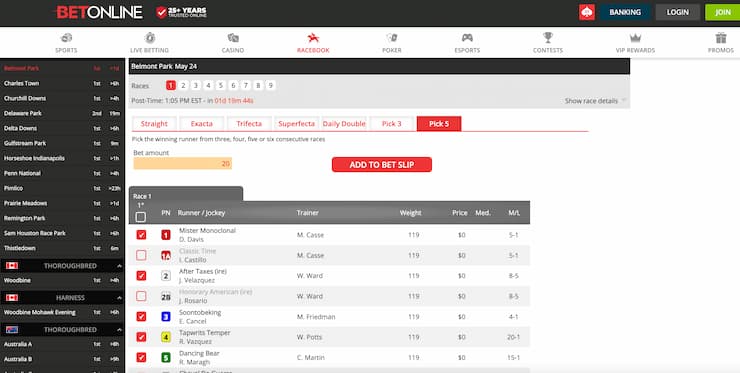Collapse the Canada Harness track list

(119, 297)
